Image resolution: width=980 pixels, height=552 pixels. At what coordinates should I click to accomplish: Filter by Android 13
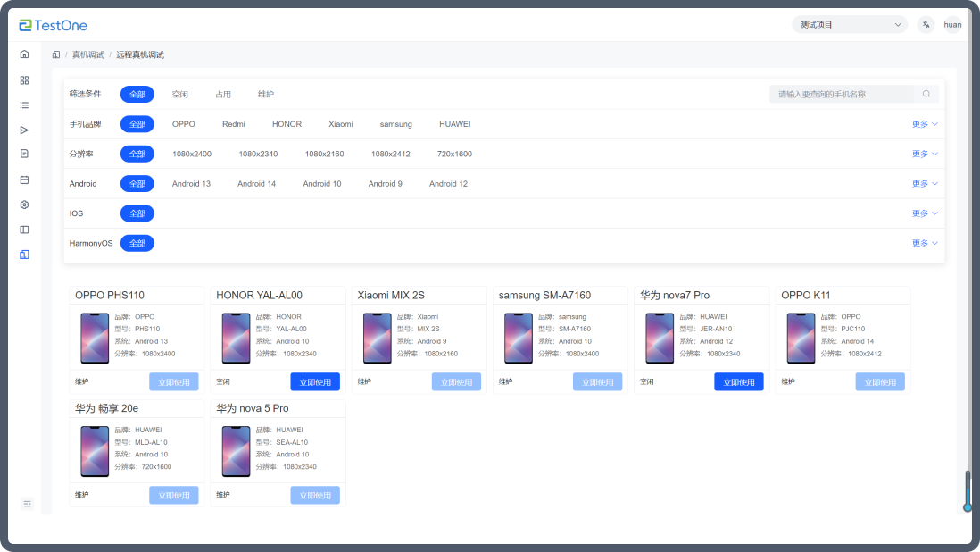191,184
